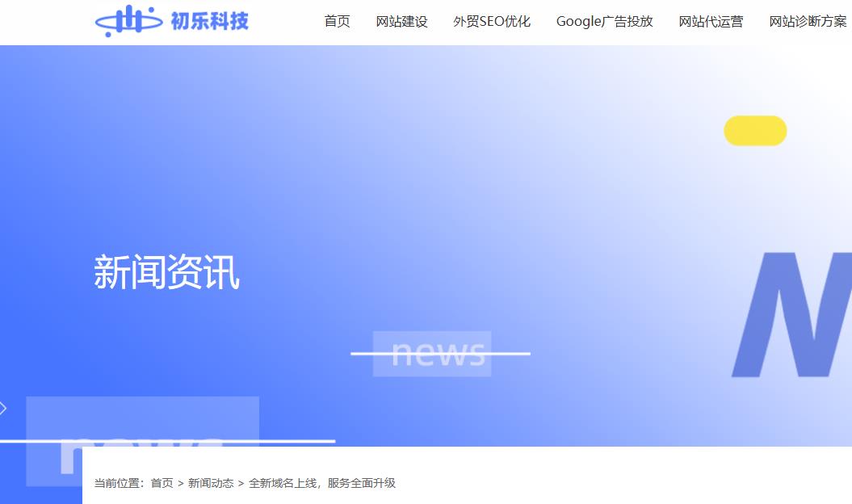Select 网站代运营 in the top navigation

point(711,22)
